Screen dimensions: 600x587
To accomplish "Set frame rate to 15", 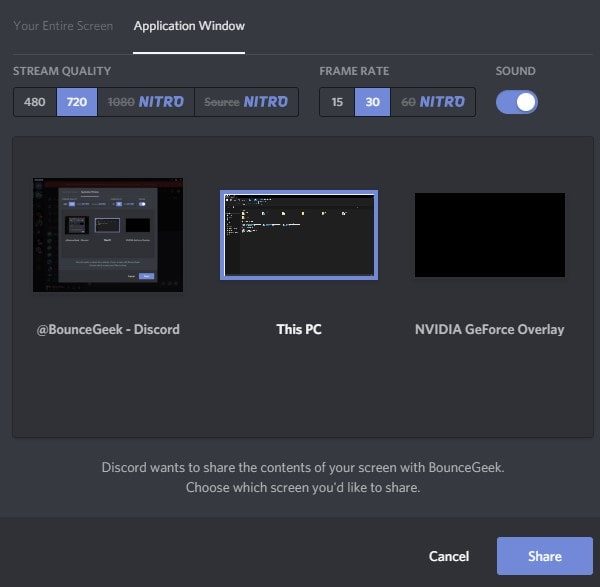I will 337,102.
